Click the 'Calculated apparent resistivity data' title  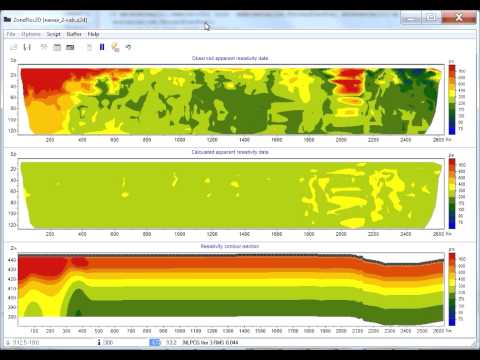tap(230, 152)
